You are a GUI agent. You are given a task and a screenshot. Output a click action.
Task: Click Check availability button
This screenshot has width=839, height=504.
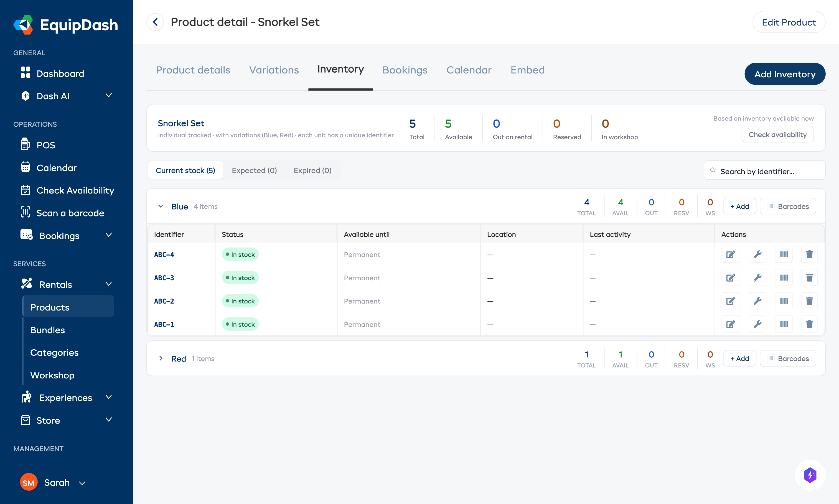777,134
